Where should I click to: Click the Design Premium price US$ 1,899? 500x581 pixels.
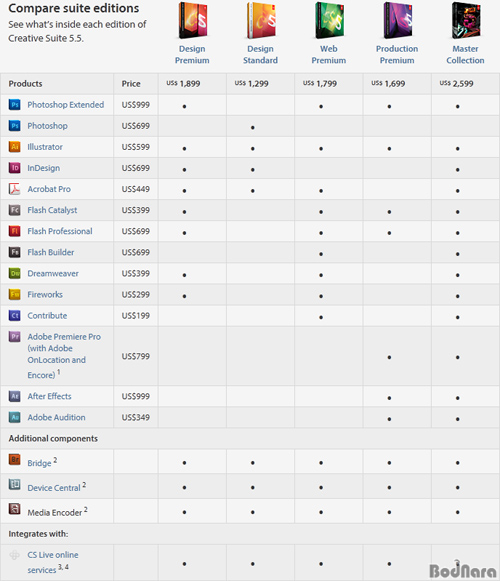pyautogui.click(x=183, y=84)
